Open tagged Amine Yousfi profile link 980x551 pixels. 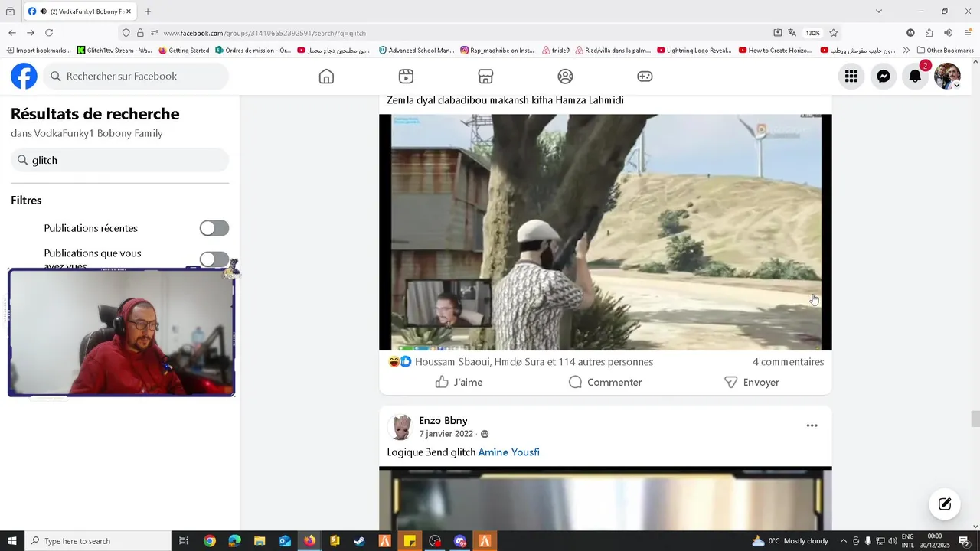tap(508, 452)
